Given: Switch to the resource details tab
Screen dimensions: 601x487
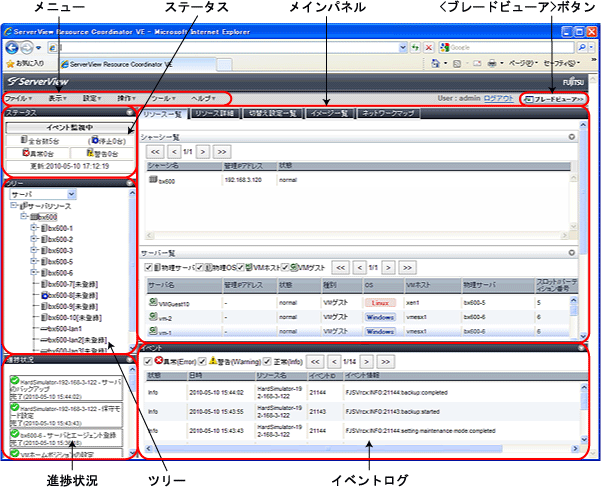Looking at the screenshot, I should click(215, 113).
